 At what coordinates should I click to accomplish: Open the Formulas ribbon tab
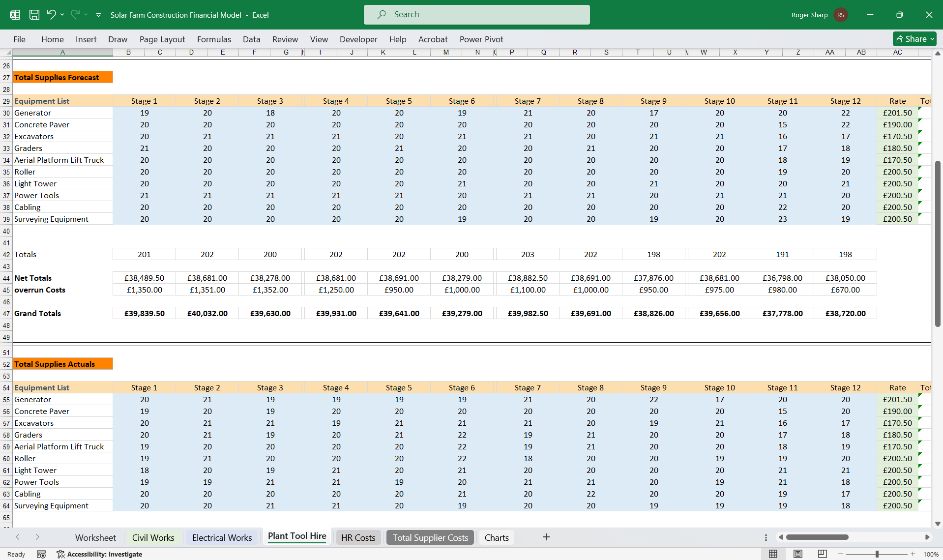[x=214, y=39]
